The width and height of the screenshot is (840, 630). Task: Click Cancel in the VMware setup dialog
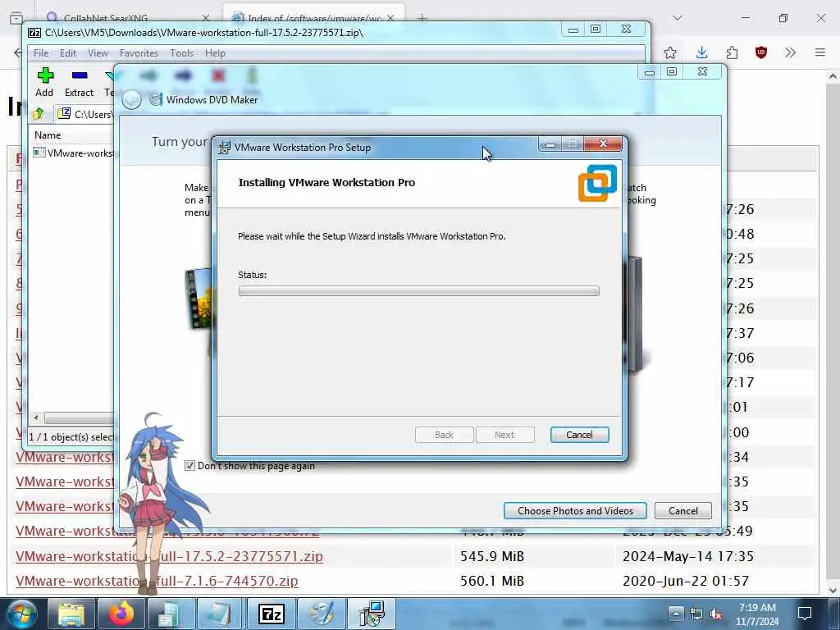click(x=579, y=435)
